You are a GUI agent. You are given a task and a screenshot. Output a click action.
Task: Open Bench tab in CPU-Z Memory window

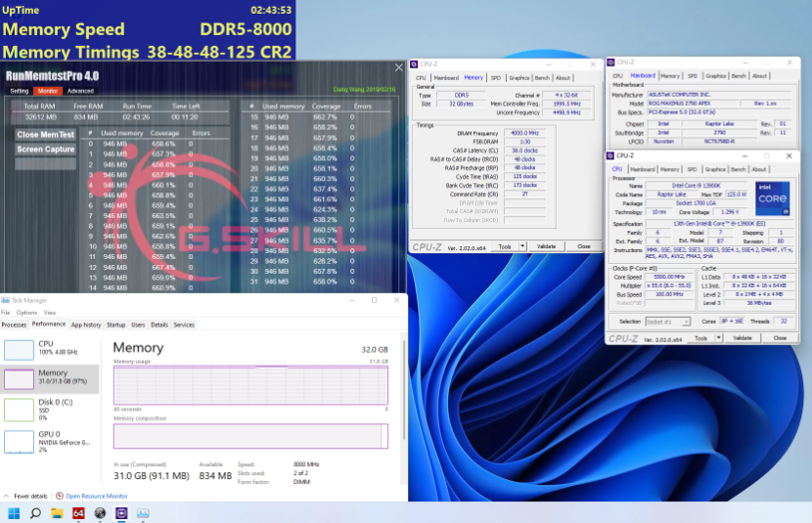[542, 78]
